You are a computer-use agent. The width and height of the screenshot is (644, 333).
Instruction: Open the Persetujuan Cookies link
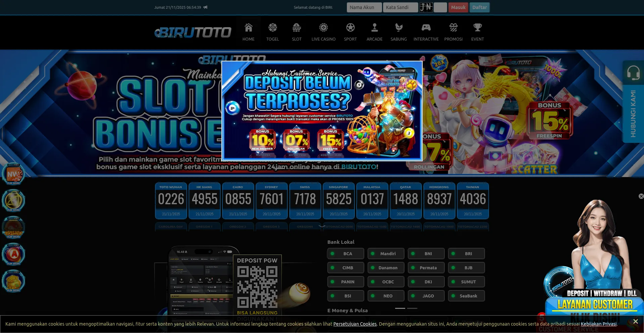point(355,324)
